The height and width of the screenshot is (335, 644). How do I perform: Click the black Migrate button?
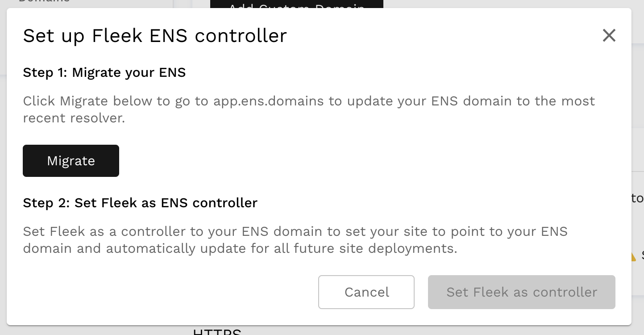coord(71,161)
